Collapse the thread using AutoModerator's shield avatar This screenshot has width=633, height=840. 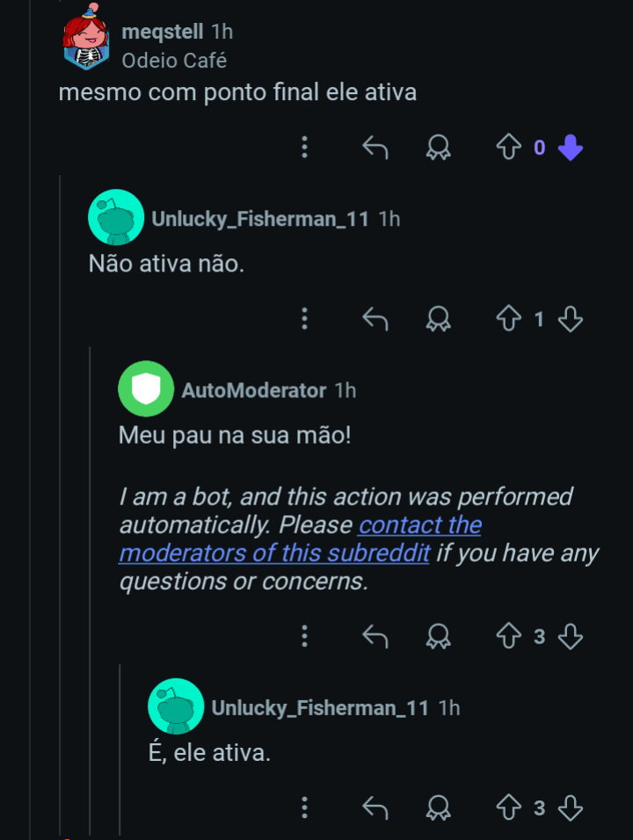click(x=146, y=388)
